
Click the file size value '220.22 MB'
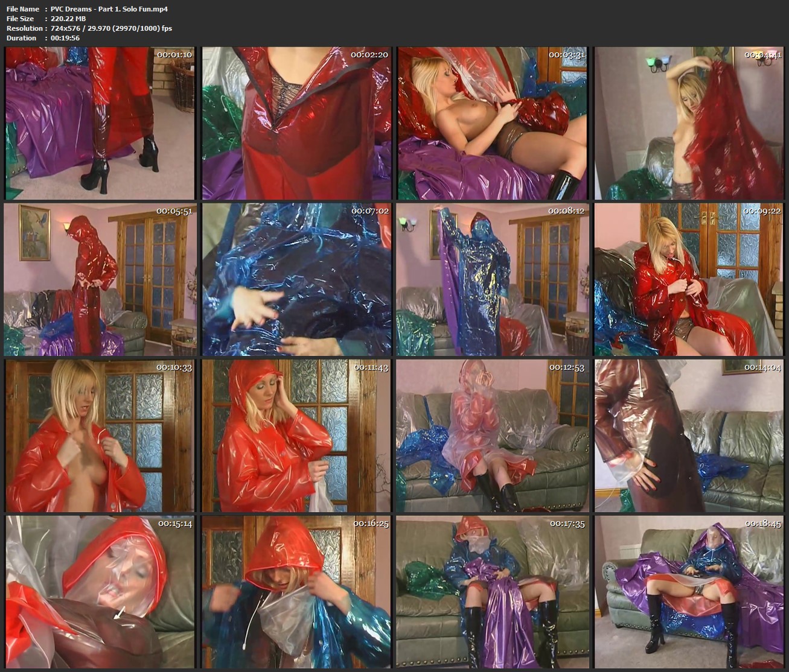point(68,19)
